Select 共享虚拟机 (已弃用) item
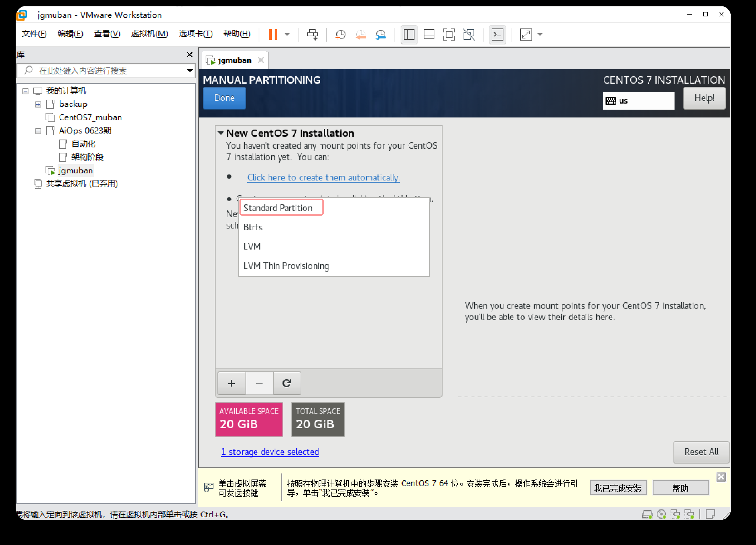Screen dimensions: 756x545 82,184
